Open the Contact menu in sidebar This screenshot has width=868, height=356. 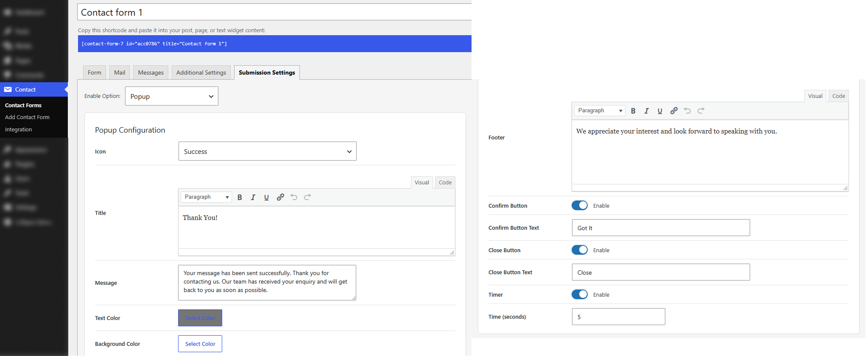point(34,89)
